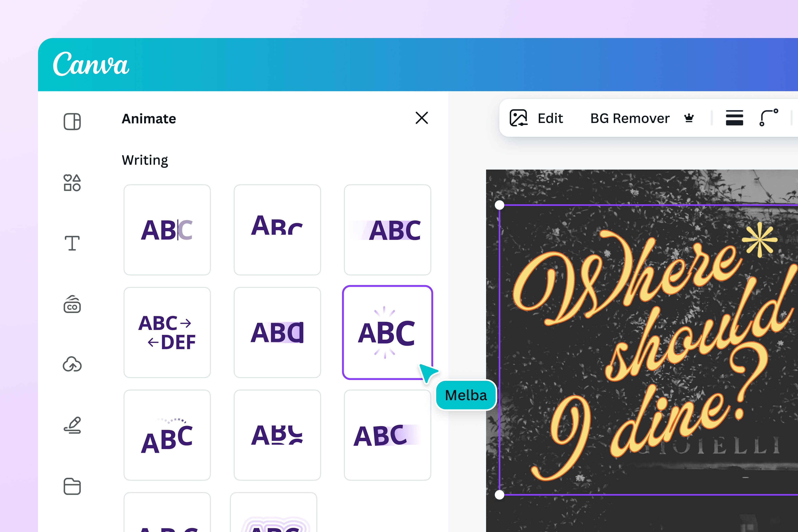Select the burst ABC animation with rays

click(387, 332)
